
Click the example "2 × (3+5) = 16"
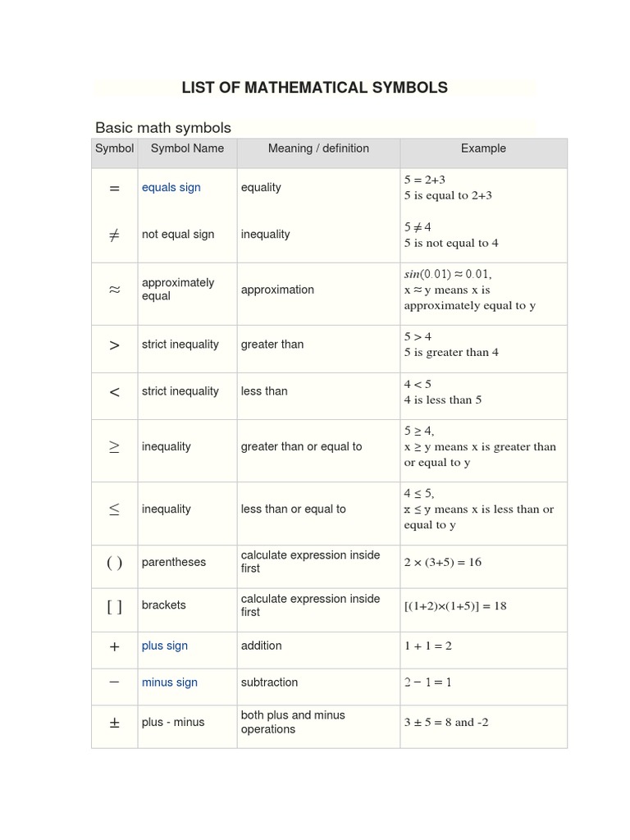tap(442, 562)
